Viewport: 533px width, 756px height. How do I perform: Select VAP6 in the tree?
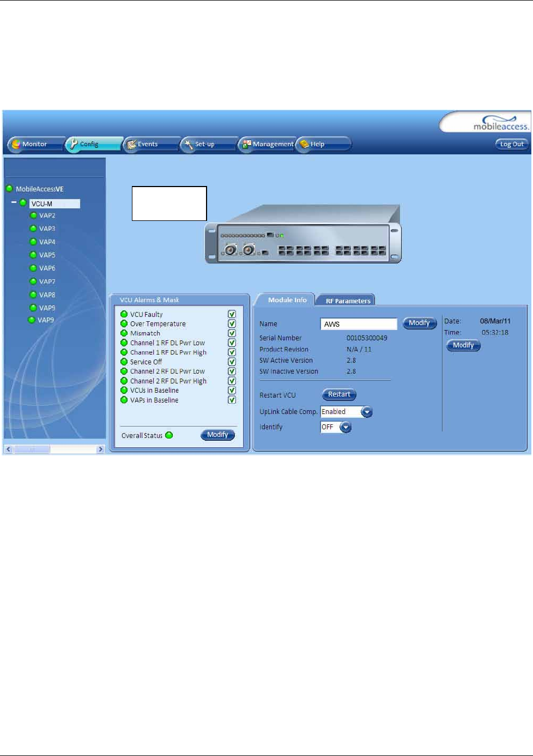pos(47,268)
